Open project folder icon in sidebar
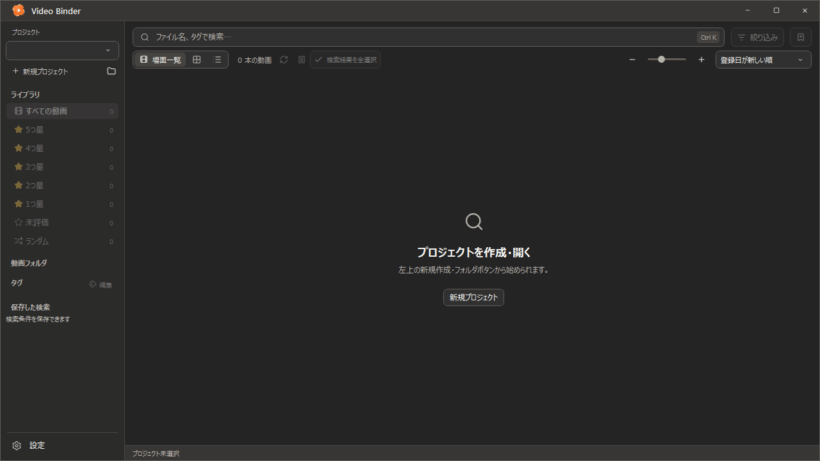Viewport: 820px width, 461px height. pos(111,71)
